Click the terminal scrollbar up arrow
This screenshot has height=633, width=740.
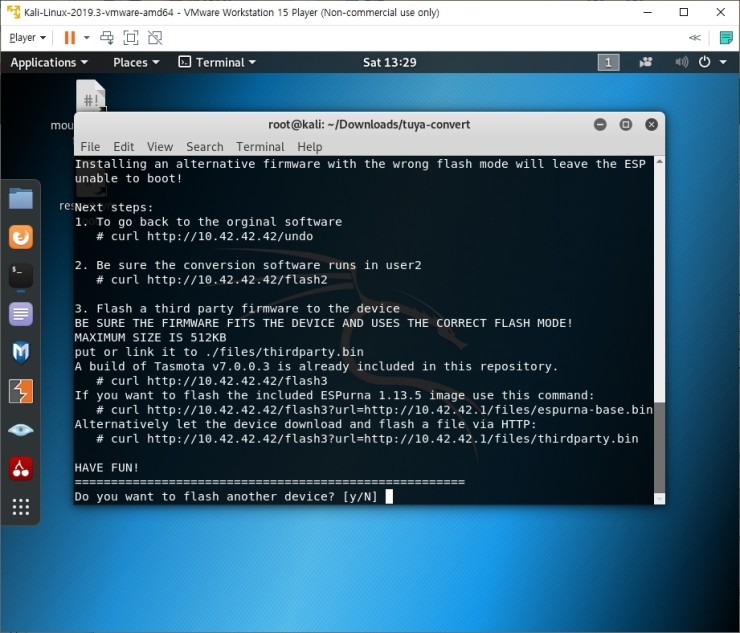point(659,162)
